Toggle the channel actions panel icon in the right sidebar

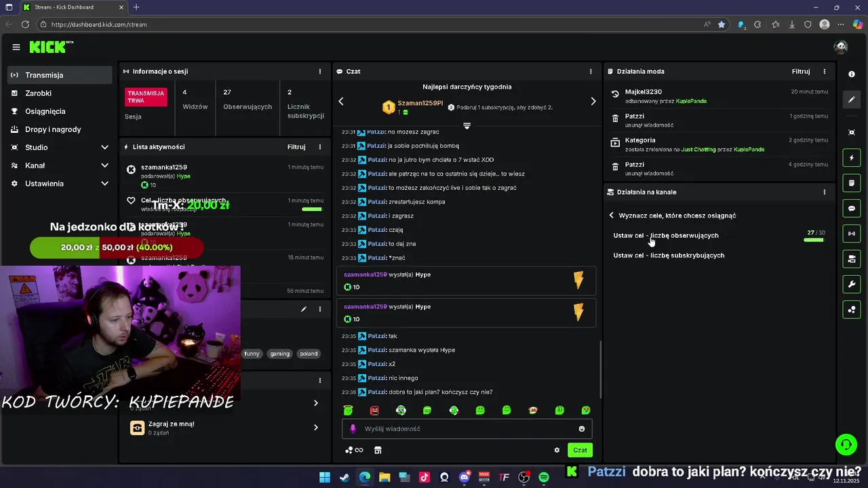click(x=852, y=259)
